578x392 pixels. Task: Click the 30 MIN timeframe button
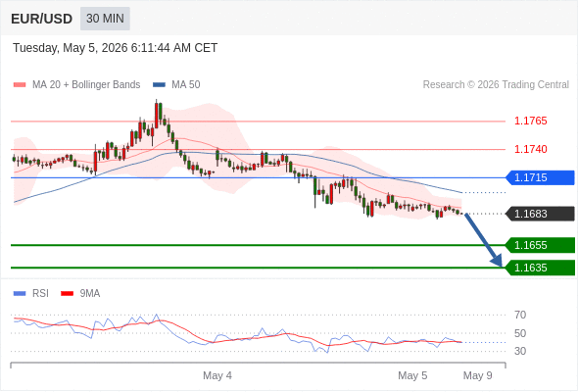[105, 19]
